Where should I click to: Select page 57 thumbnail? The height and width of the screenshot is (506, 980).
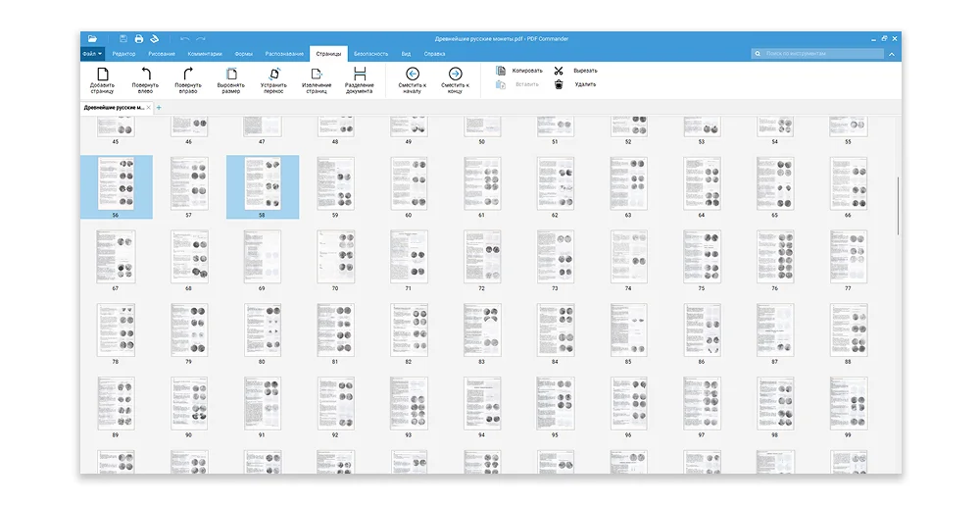coord(189,183)
